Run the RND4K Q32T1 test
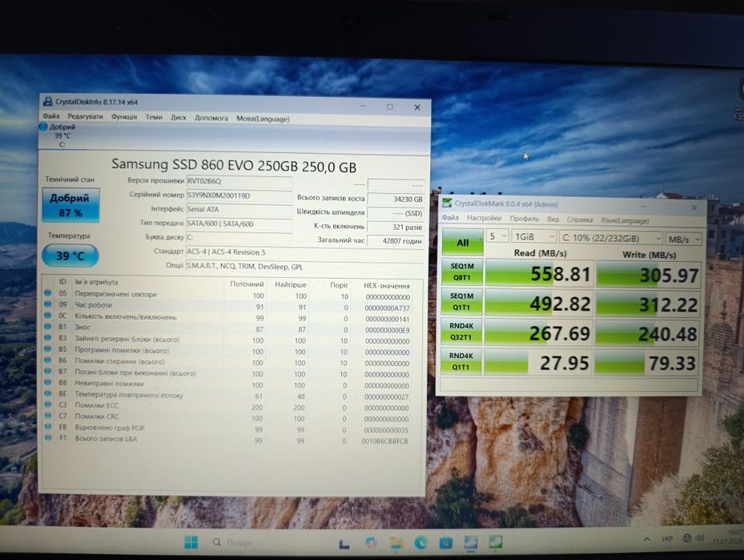 [x=460, y=331]
